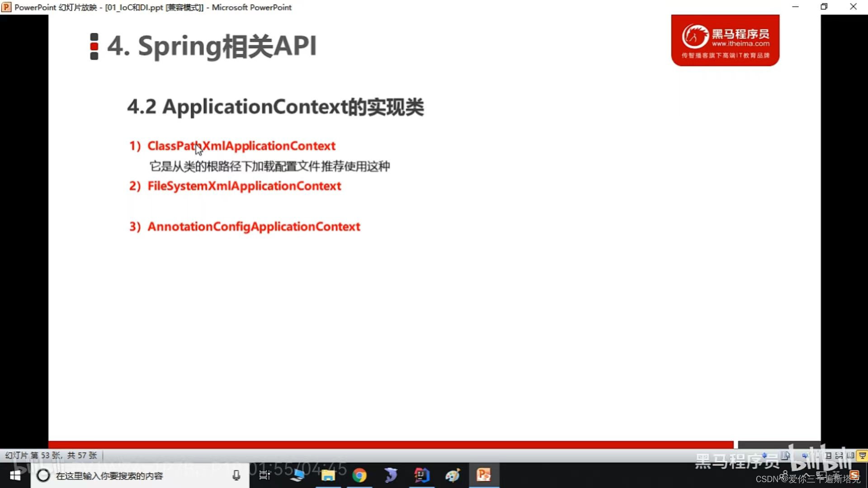Viewport: 868px width, 488px height.
Task: Launch IntelliJ IDEA from the taskbar
Action: click(x=422, y=475)
